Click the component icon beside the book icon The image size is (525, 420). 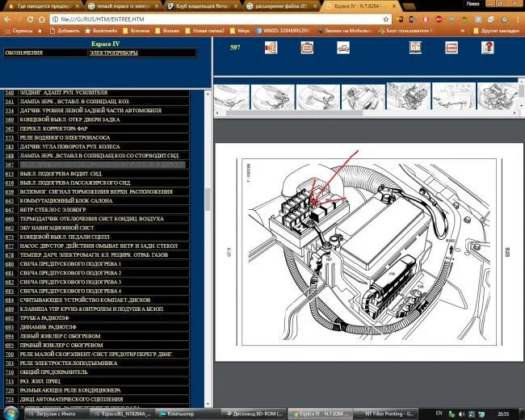pos(451,48)
